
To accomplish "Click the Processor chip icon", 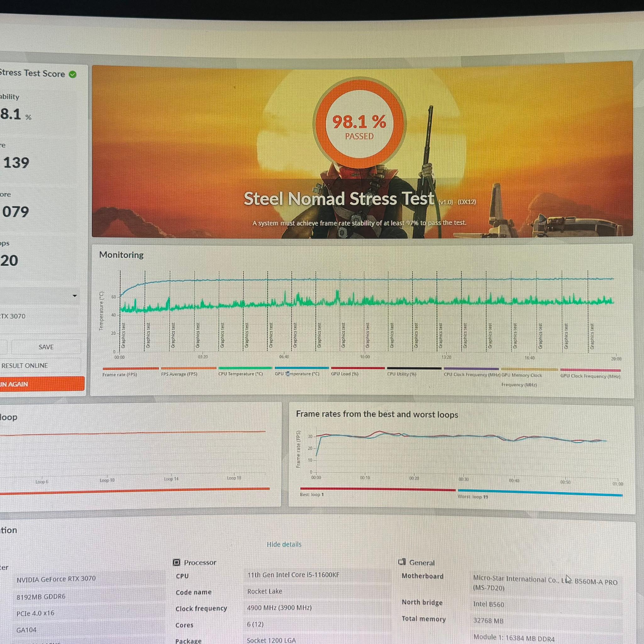I will click(x=176, y=562).
